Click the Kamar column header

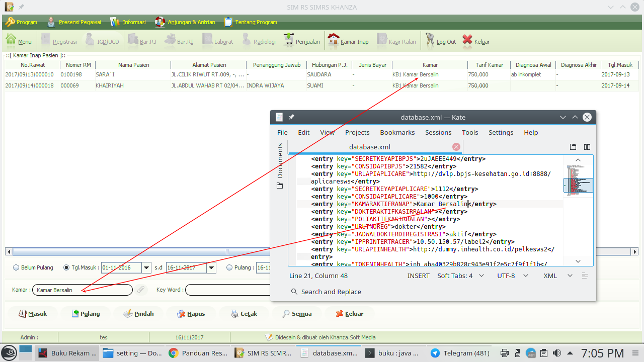coord(430,65)
